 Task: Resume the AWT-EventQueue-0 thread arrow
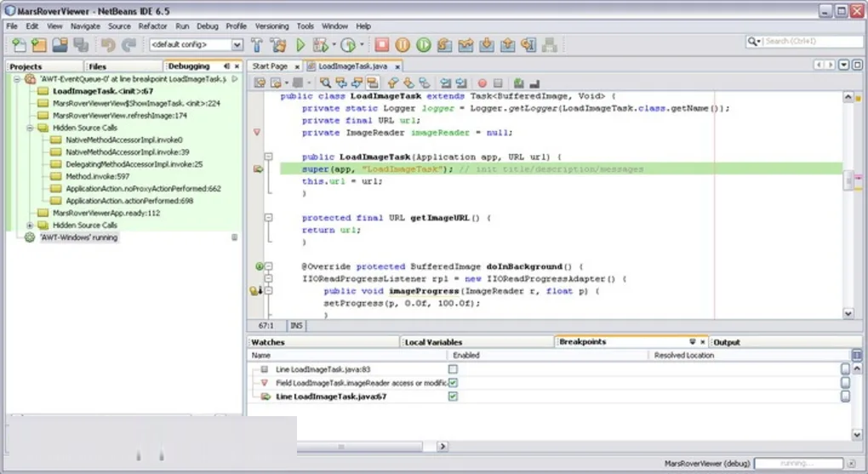(x=235, y=79)
